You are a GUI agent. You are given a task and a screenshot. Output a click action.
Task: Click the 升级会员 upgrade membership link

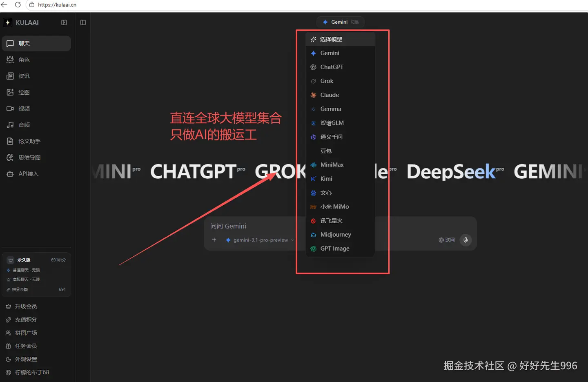pyautogui.click(x=26, y=306)
